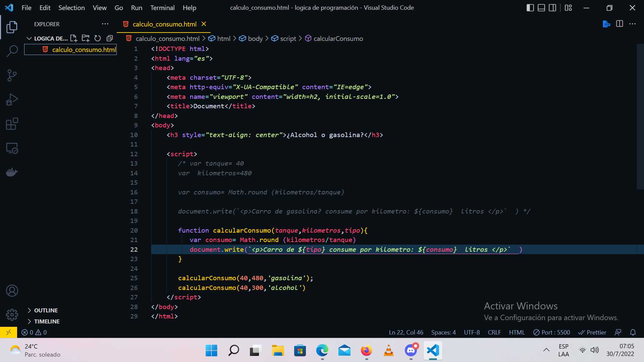Toggle the bottom panel visibility

click(541, 8)
